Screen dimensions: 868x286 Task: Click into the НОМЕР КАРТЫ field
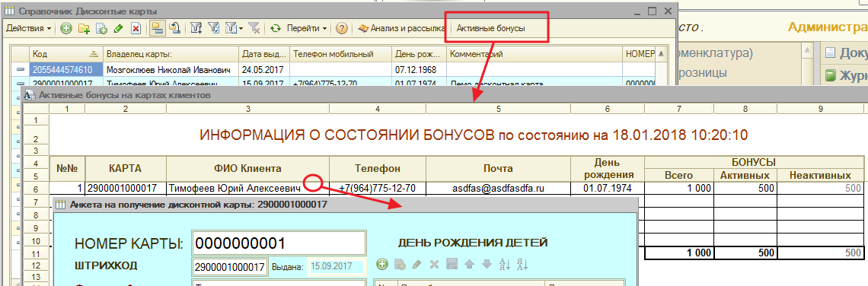coord(279,243)
